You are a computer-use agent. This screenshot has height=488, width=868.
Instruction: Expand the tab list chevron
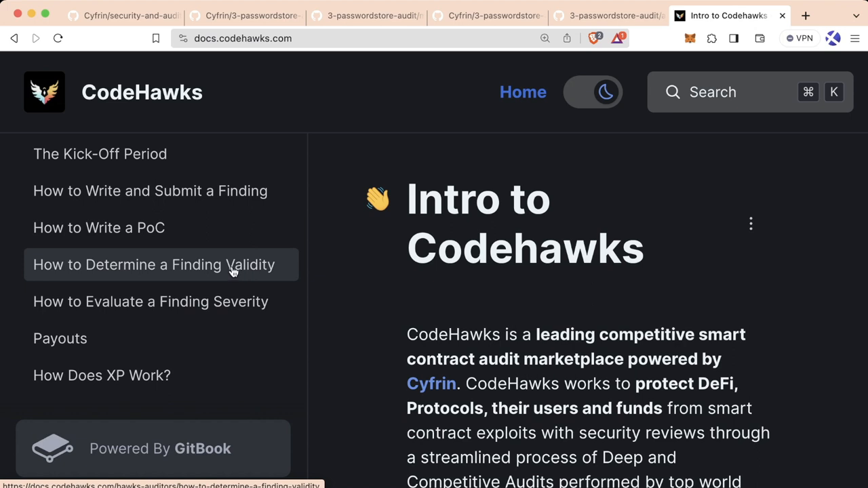tap(856, 16)
